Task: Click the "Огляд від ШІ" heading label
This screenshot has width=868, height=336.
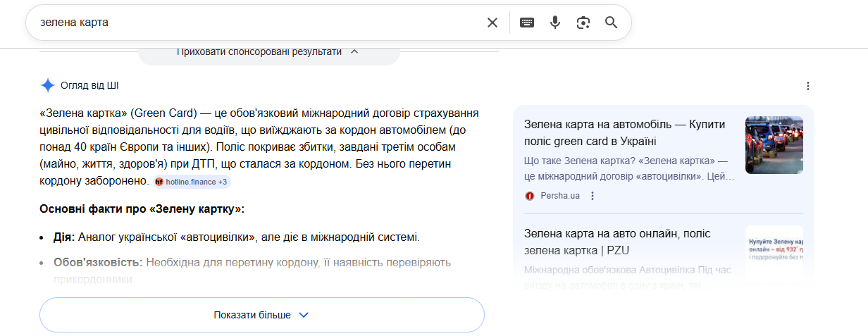Action: click(x=89, y=86)
